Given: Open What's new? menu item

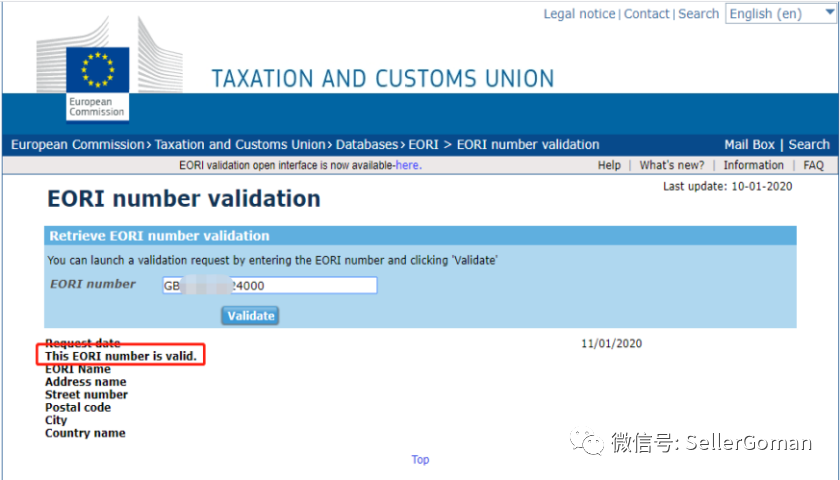Looking at the screenshot, I should point(672,166).
